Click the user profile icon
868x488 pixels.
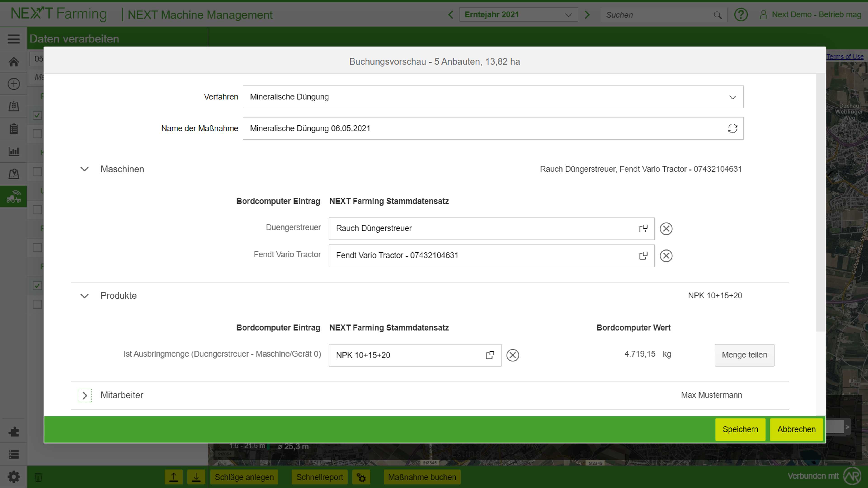pos(764,15)
